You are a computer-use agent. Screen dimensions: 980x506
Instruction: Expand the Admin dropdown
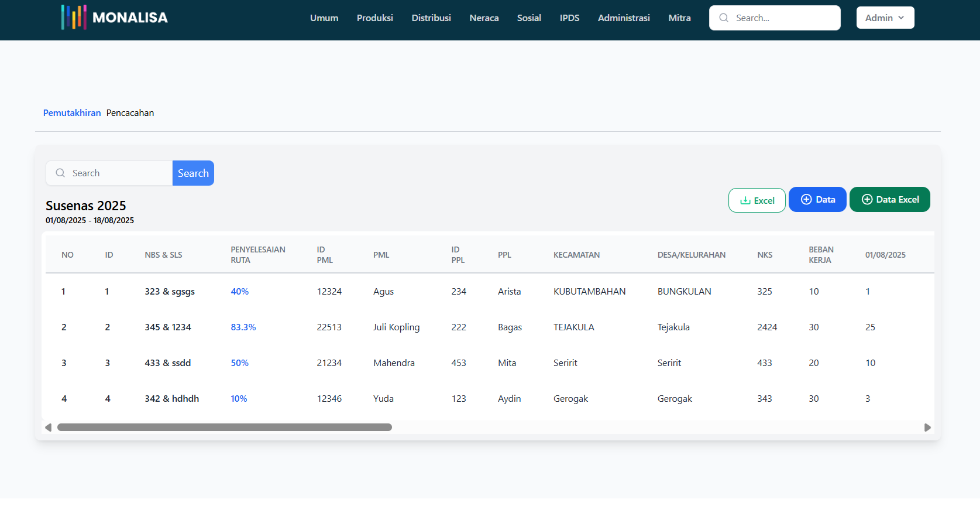(885, 18)
